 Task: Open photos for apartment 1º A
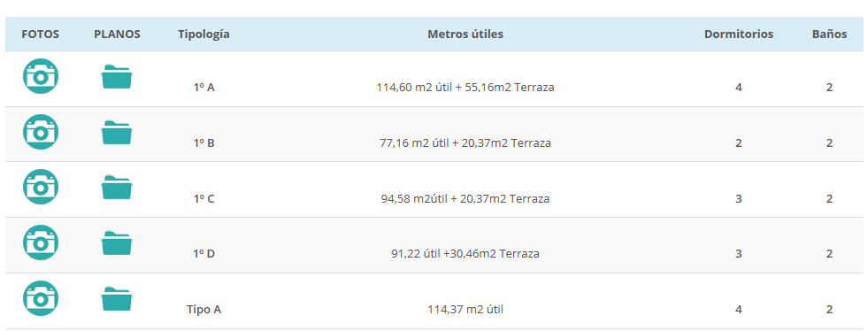[41, 76]
